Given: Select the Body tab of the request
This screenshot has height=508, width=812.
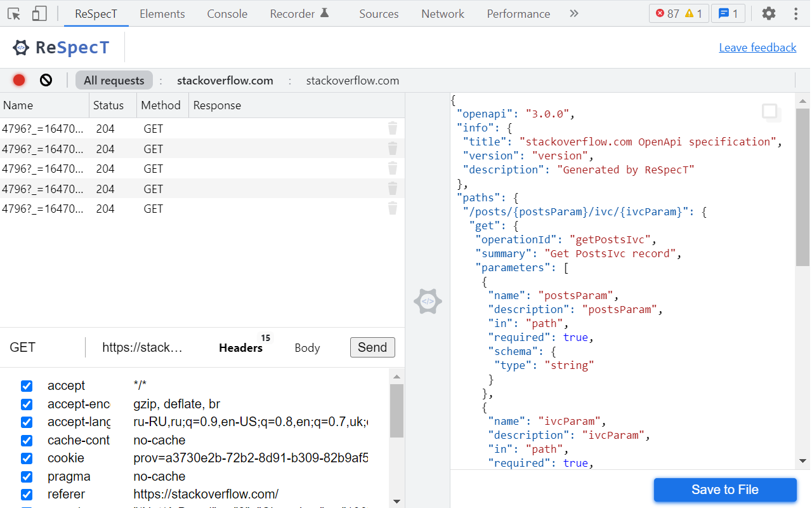Looking at the screenshot, I should 307,348.
